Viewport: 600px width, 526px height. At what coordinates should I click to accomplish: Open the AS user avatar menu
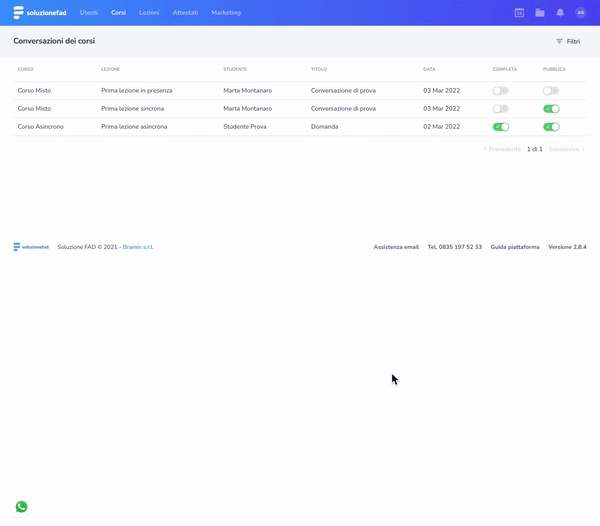(581, 13)
